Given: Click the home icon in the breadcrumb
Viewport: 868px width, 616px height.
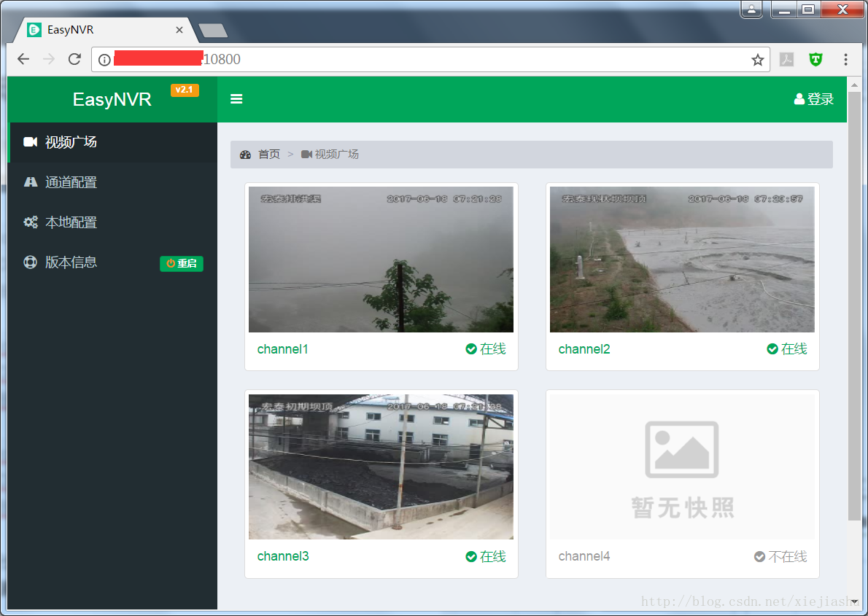Looking at the screenshot, I should point(245,154).
